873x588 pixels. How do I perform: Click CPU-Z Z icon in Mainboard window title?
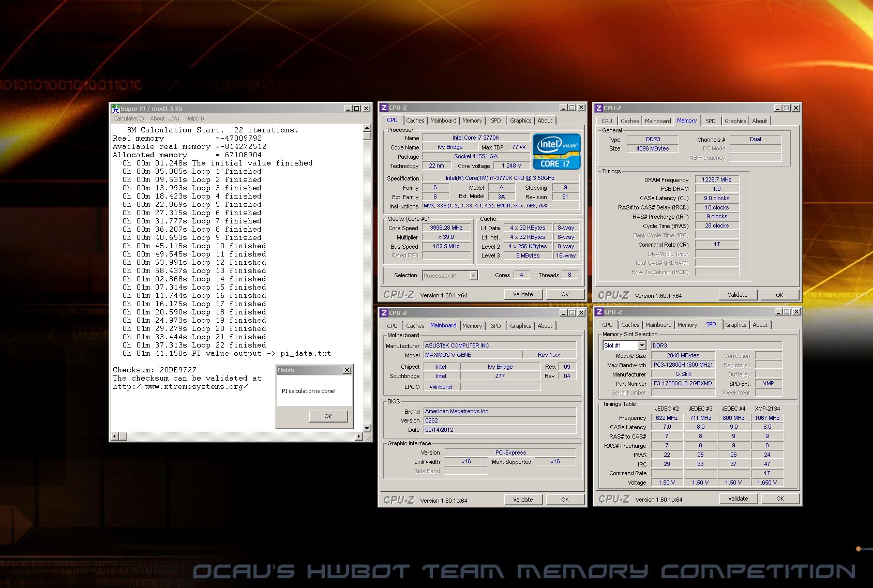pyautogui.click(x=384, y=313)
